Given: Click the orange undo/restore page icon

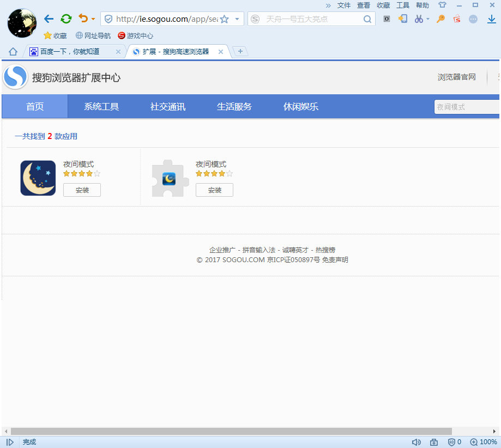Looking at the screenshot, I should [x=83, y=19].
